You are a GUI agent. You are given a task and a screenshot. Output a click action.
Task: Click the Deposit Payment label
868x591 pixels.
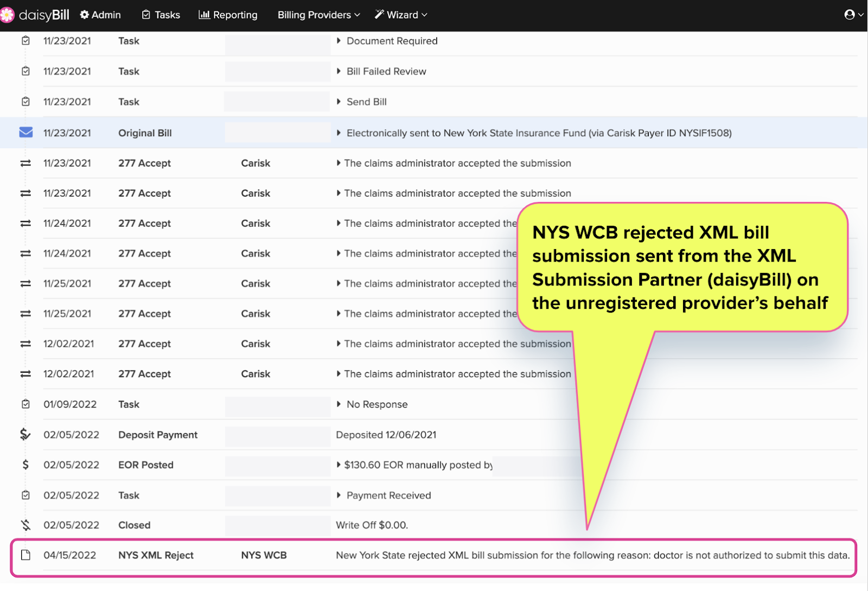(x=158, y=435)
